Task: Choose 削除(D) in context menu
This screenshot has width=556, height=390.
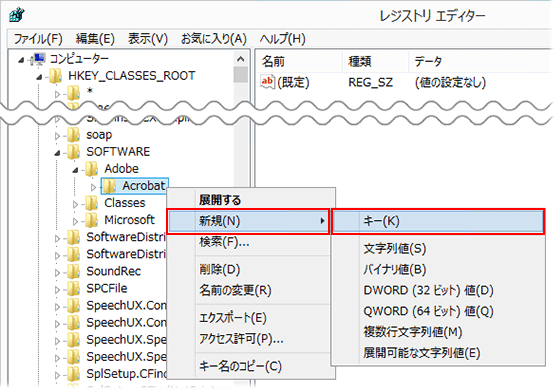Action: coord(251,270)
